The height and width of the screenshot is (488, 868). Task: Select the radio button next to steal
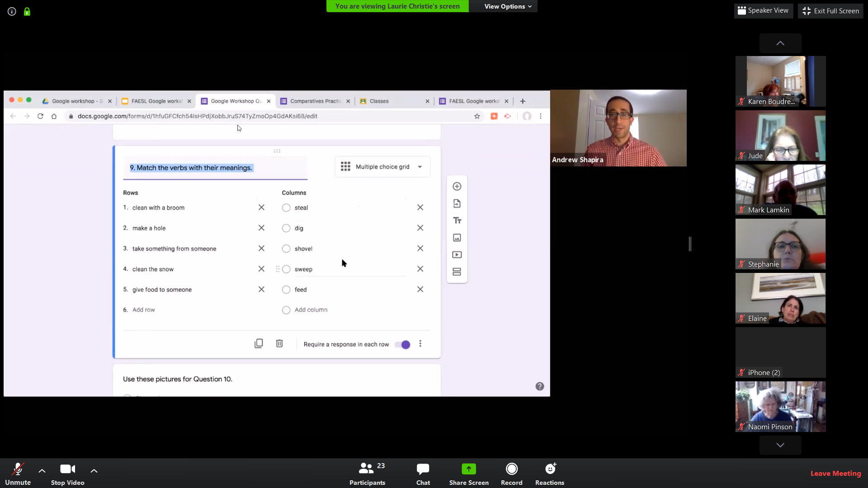(286, 208)
